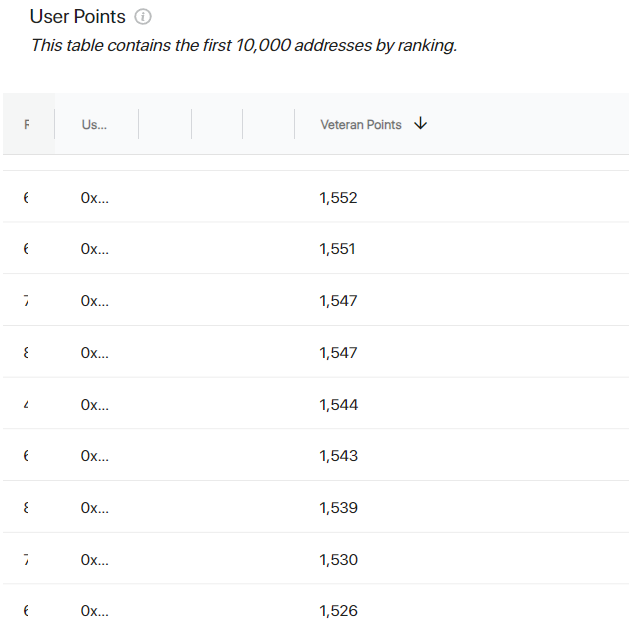629x633 pixels.
Task: Select the 1,530 points value
Action: tap(338, 560)
